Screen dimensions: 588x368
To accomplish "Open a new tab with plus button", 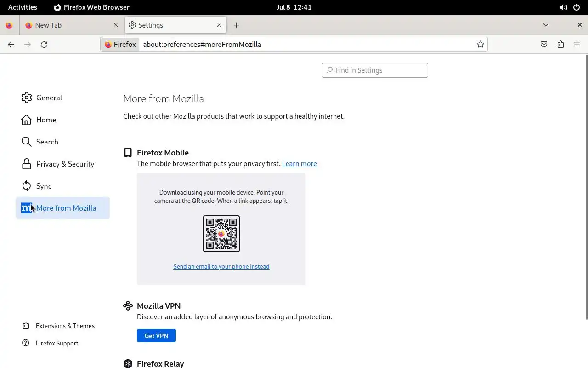I will pyautogui.click(x=236, y=25).
